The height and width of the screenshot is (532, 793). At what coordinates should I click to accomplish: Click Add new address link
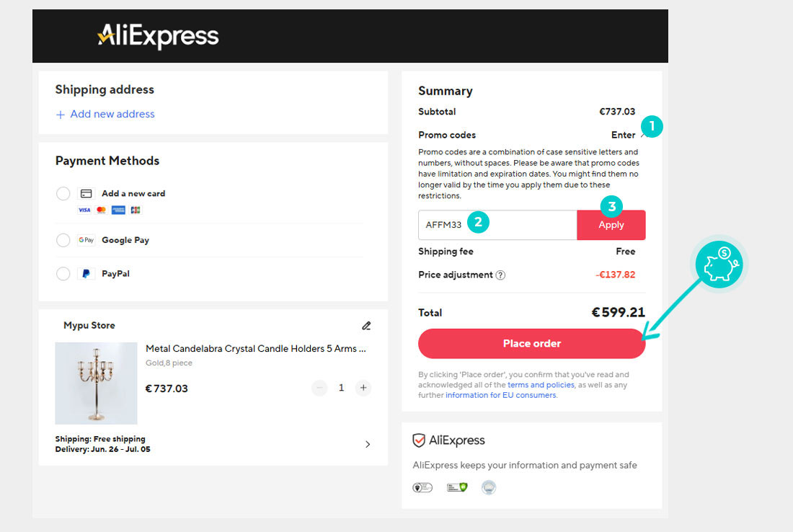coord(105,114)
